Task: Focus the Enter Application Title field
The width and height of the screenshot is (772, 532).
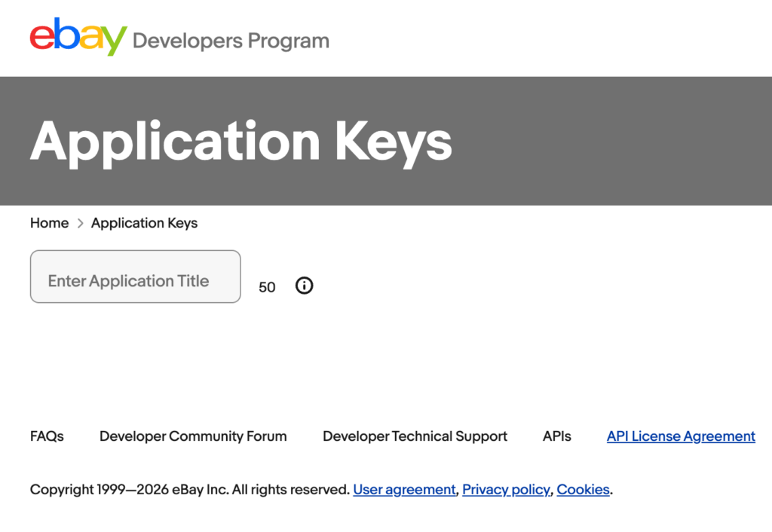Action: tap(136, 277)
